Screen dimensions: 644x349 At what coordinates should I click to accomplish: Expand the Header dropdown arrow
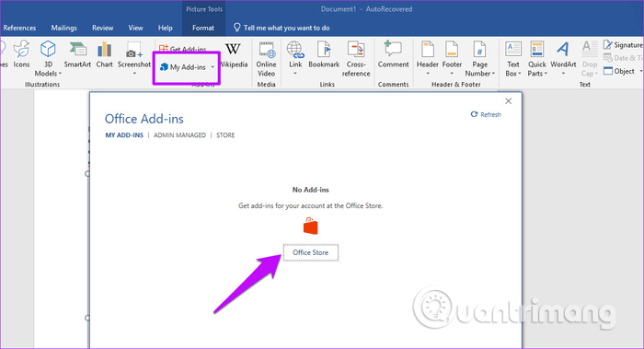(428, 74)
